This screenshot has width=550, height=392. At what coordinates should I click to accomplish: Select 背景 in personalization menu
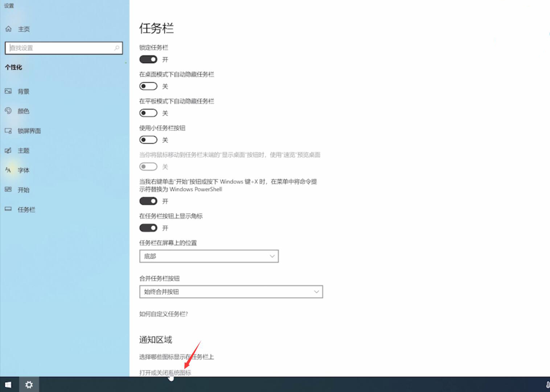24,91
